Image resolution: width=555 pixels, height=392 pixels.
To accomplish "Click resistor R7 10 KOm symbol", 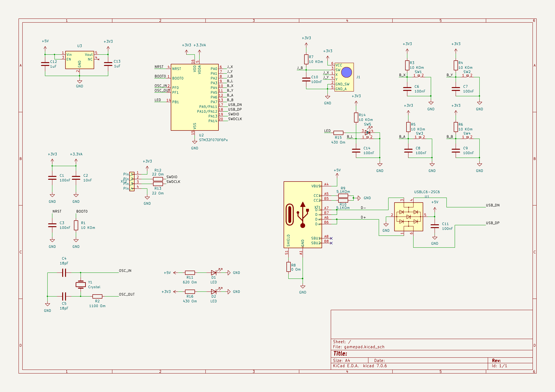I will [306, 59].
